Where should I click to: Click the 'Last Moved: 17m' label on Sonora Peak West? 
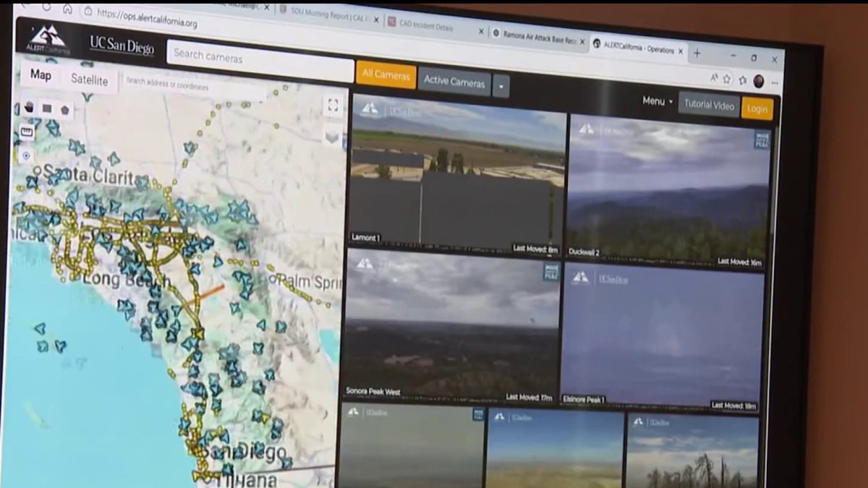coord(529,397)
